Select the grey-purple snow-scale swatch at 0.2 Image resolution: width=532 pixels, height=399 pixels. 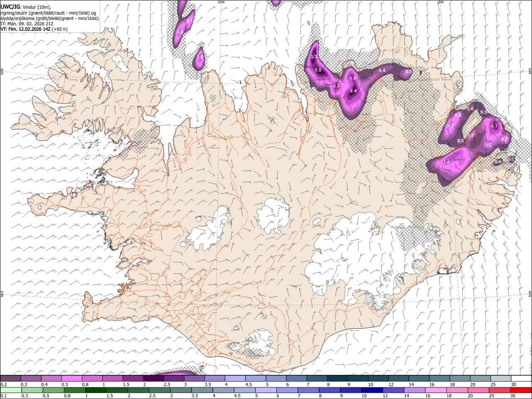pyautogui.click(x=10, y=379)
